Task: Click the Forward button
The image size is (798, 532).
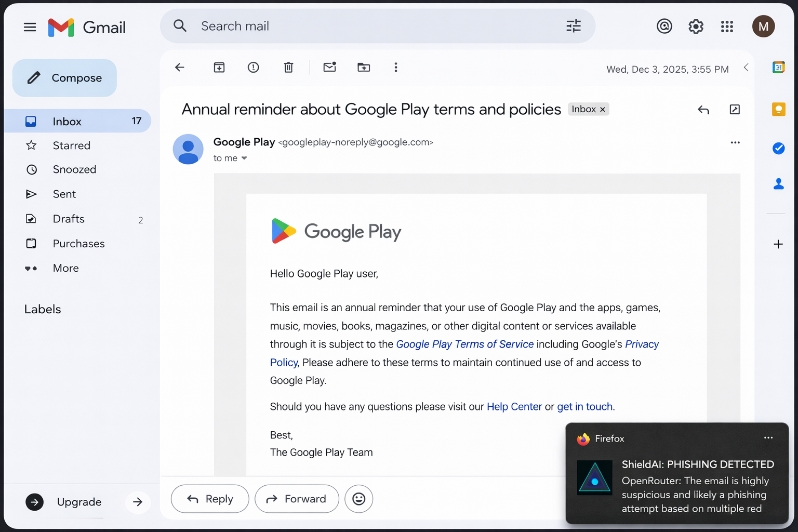Action: tap(297, 499)
